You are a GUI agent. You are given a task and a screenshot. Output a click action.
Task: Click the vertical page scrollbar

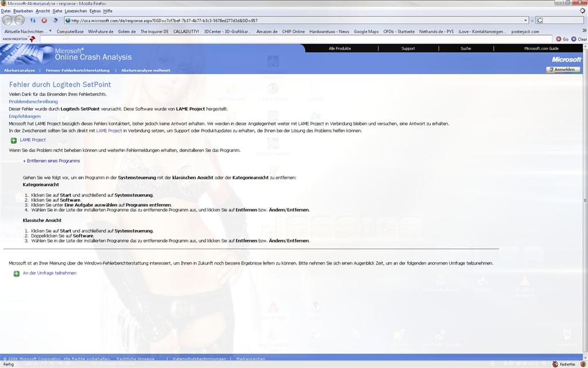(585, 201)
